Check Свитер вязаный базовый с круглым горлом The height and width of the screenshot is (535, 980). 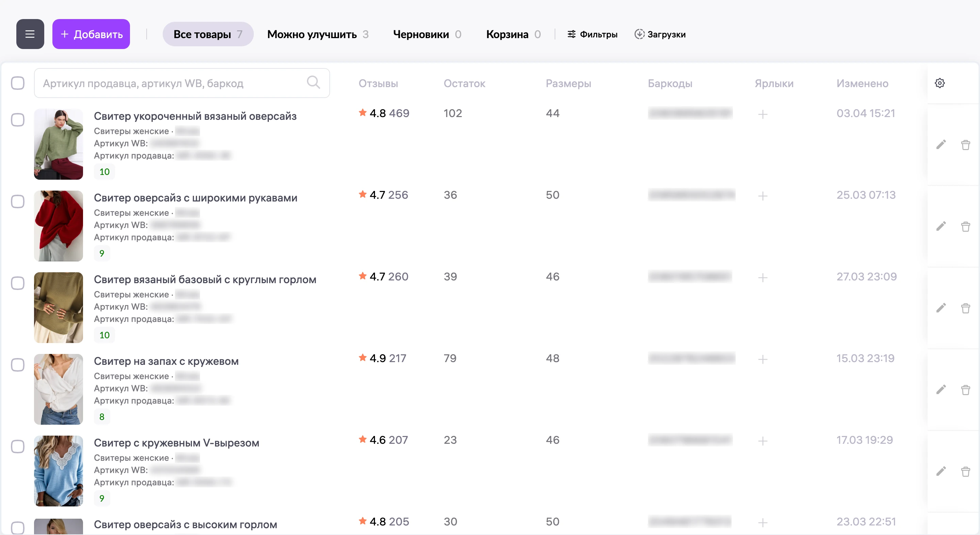tap(17, 283)
